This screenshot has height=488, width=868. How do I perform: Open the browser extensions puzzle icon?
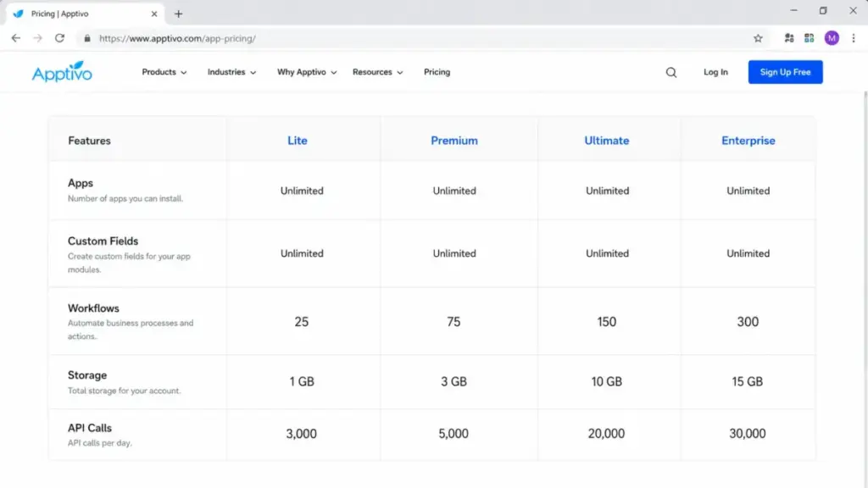(789, 38)
